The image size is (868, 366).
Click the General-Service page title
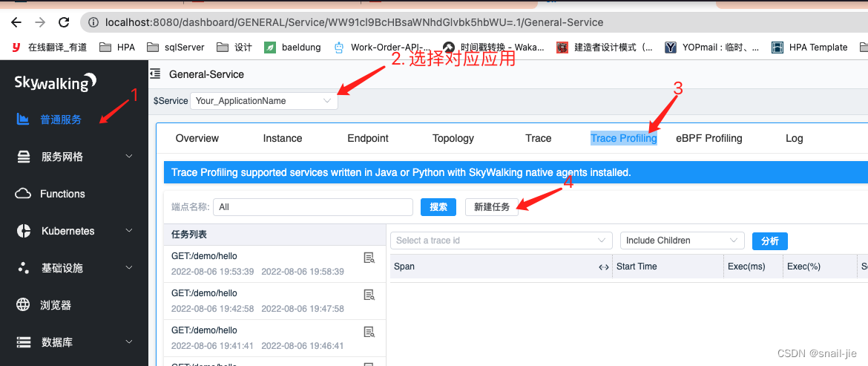206,74
